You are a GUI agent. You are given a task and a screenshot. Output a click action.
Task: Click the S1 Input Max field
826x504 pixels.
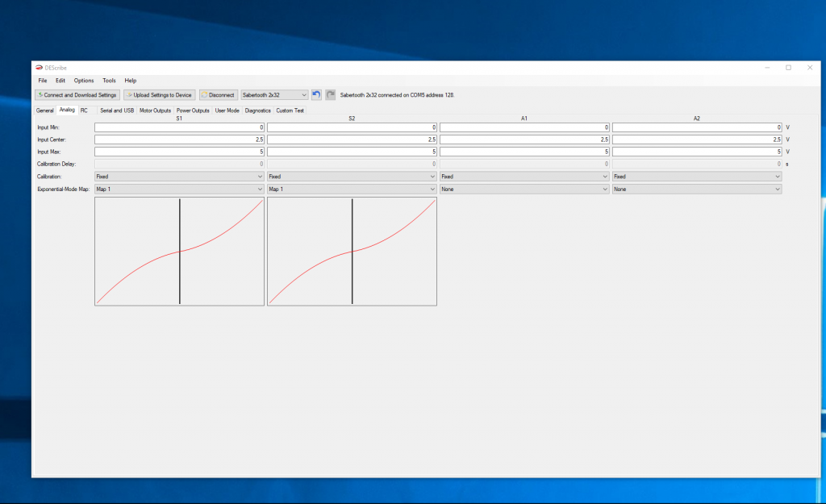click(x=179, y=152)
